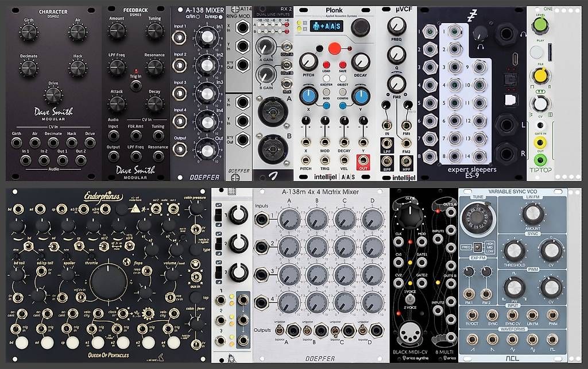Flip channel 1 slide switch on narrow white module
This screenshot has width=588, height=369.
click(x=218, y=215)
